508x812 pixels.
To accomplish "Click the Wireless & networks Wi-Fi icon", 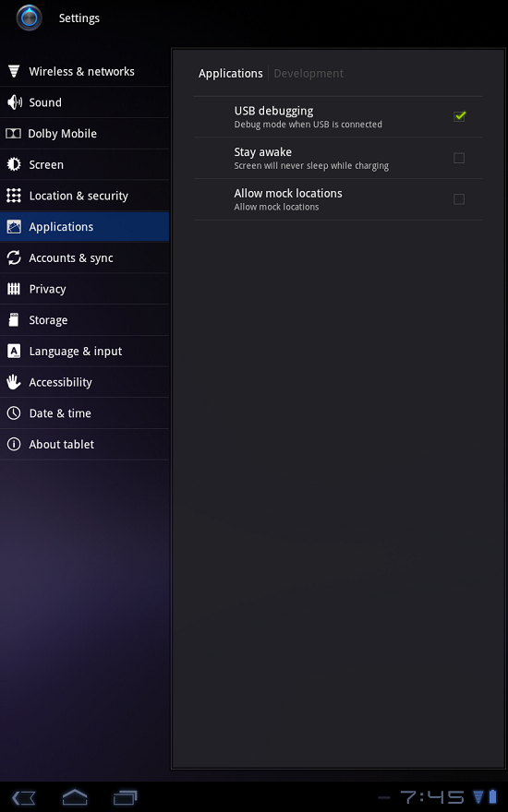I will point(14,71).
